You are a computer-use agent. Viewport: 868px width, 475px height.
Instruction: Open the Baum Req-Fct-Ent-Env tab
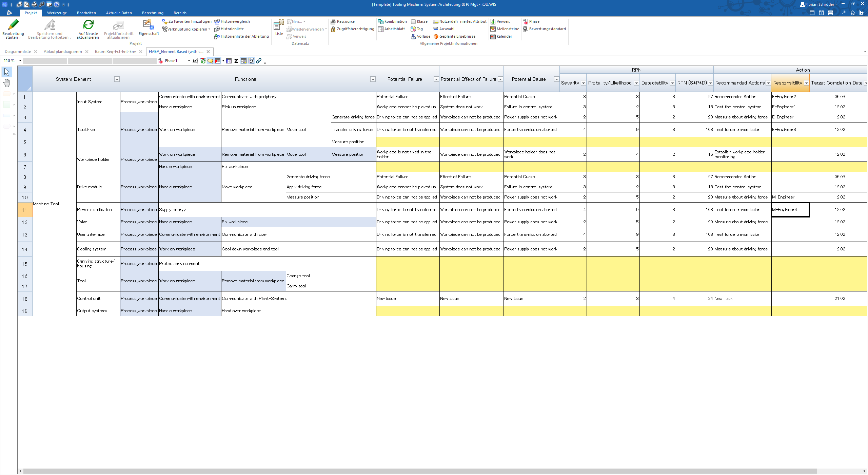coord(115,52)
